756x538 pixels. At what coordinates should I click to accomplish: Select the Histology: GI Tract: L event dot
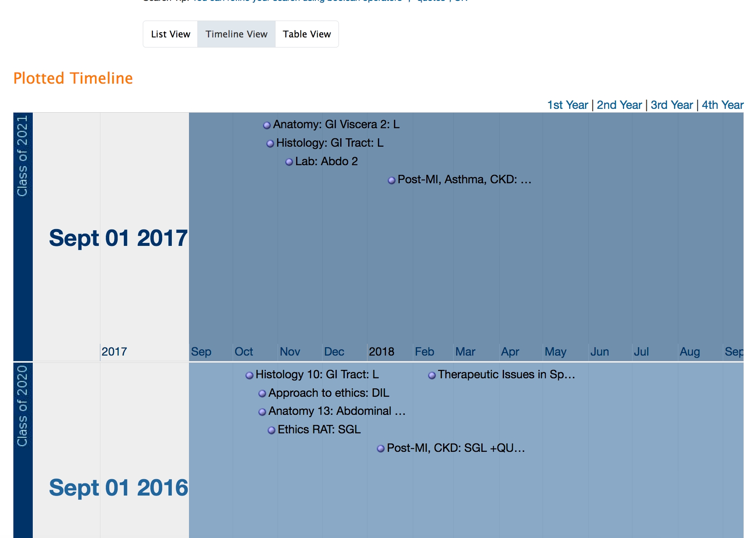coord(270,144)
